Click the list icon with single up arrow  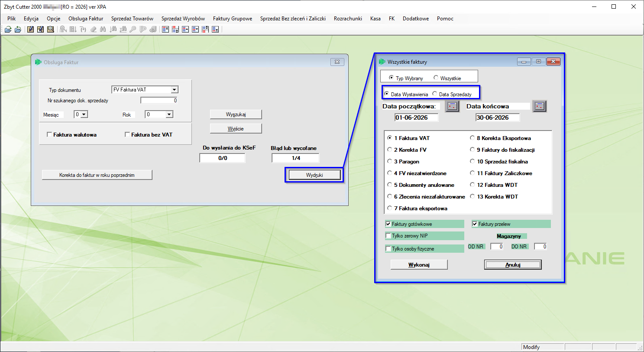[x=185, y=29]
